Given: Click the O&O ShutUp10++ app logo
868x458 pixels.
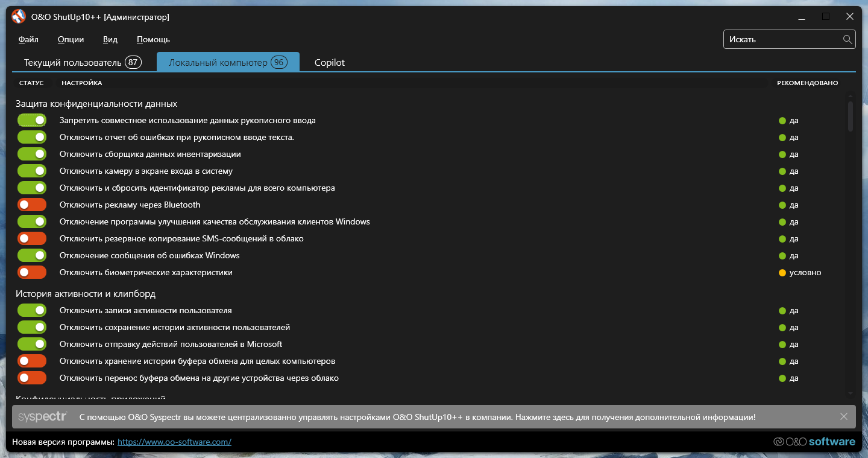Looking at the screenshot, I should [19, 17].
